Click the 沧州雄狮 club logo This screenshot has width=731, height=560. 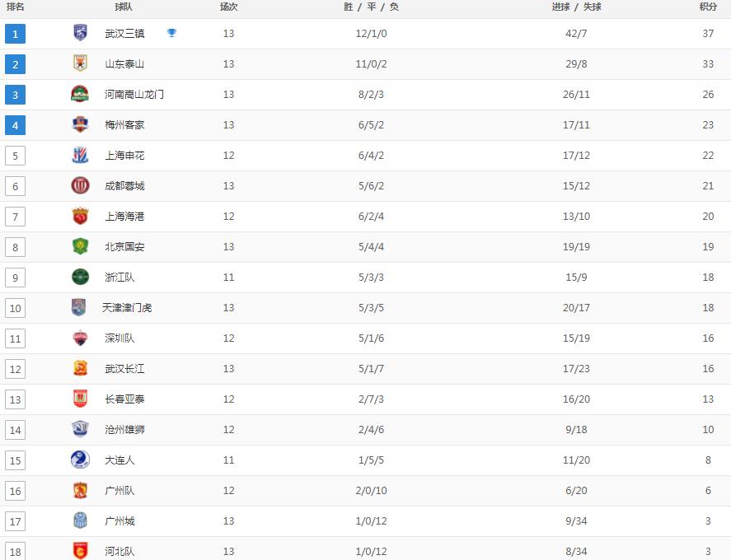[x=79, y=430]
